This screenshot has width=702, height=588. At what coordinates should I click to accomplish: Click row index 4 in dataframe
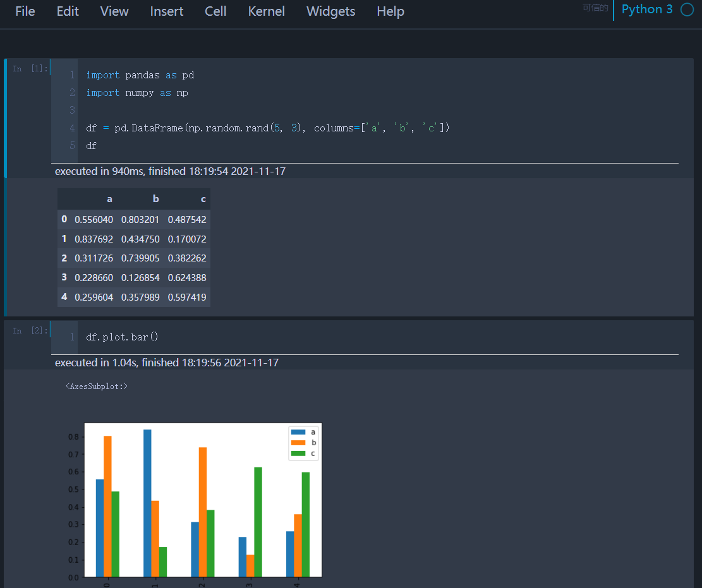64,297
